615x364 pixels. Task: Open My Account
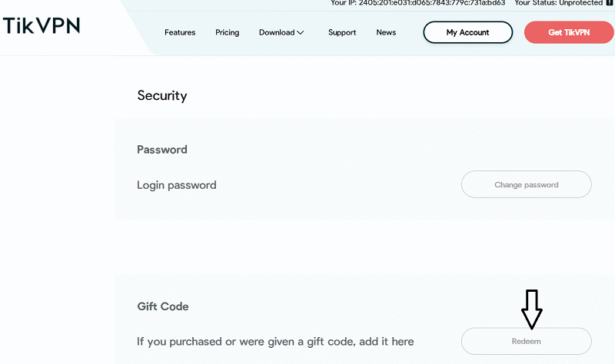(x=467, y=32)
